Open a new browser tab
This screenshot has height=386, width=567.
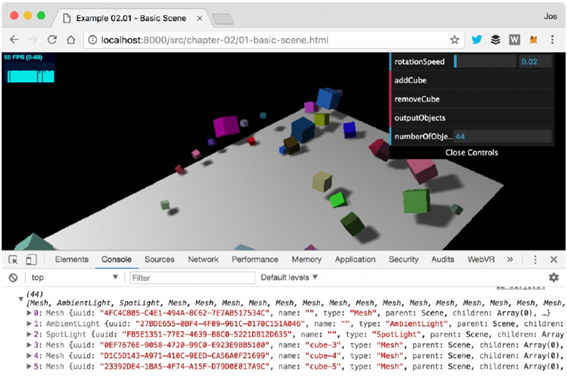coord(222,19)
